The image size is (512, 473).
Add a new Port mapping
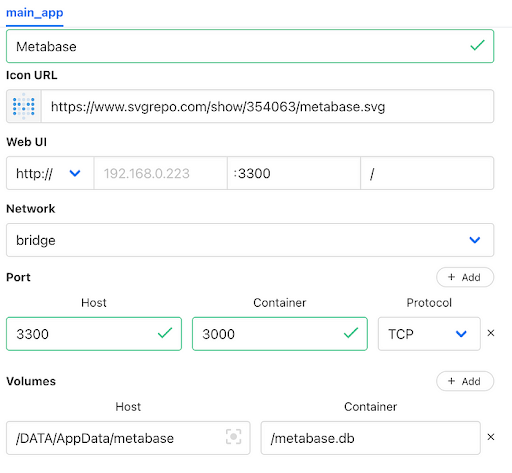pyautogui.click(x=465, y=277)
